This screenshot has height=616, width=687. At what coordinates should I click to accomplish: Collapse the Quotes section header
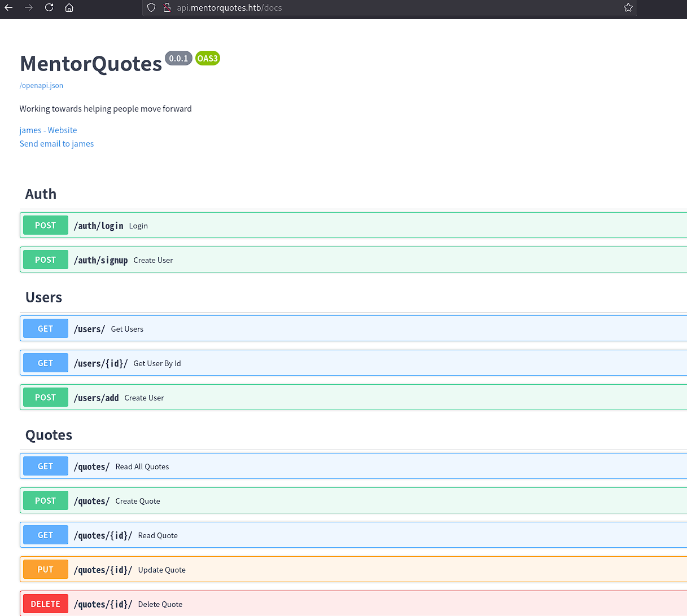tap(353, 435)
